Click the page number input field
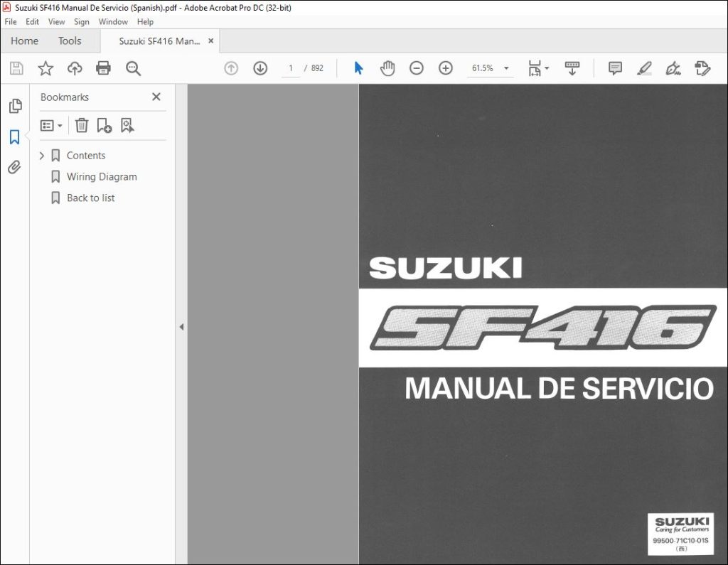 [291, 68]
